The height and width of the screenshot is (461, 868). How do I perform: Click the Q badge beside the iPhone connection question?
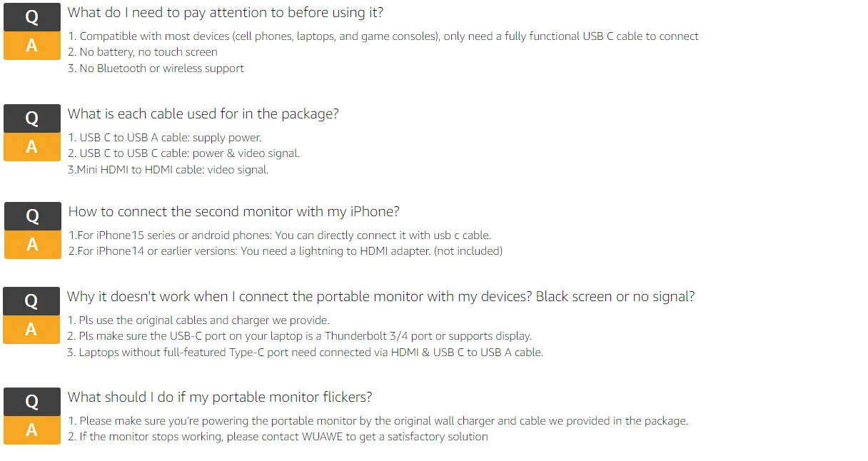click(x=33, y=216)
